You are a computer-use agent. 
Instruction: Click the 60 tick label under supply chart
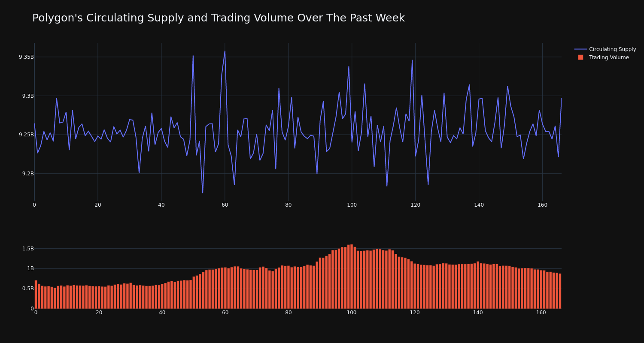coord(225,205)
